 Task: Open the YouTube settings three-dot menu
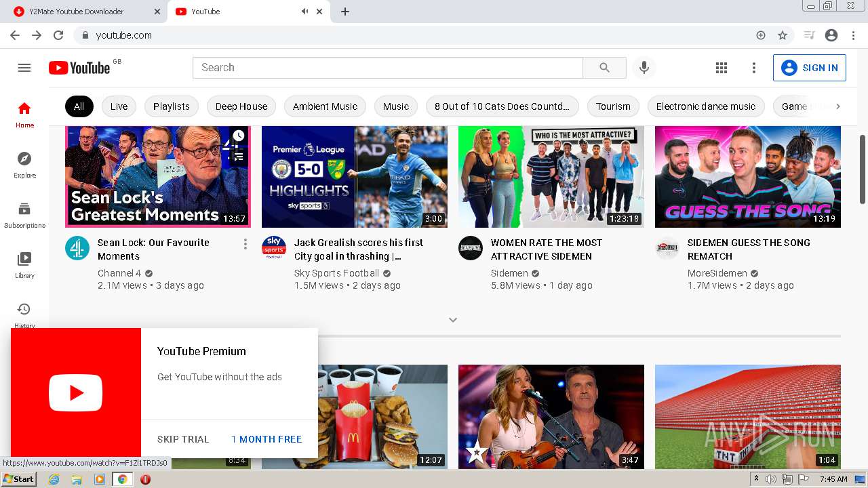coord(753,68)
